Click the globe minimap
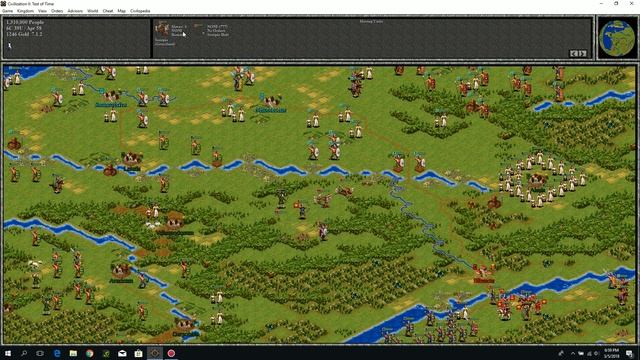 tap(617, 38)
